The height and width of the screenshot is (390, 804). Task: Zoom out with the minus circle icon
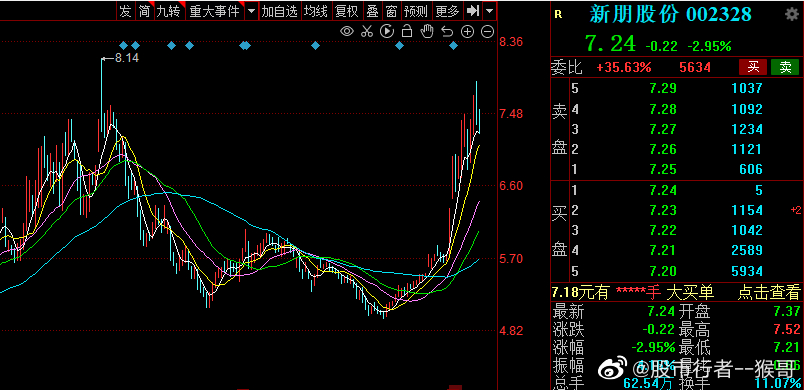488,31
